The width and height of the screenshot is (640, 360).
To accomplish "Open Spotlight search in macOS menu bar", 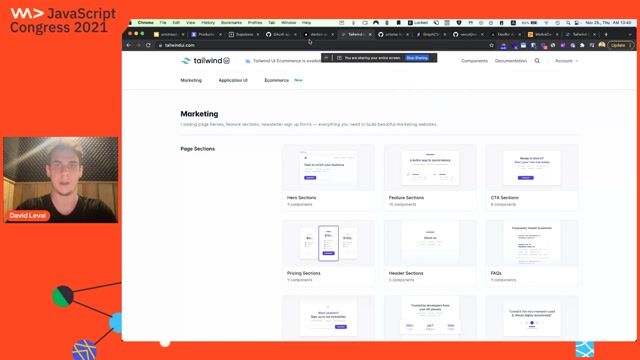I will [x=568, y=23].
